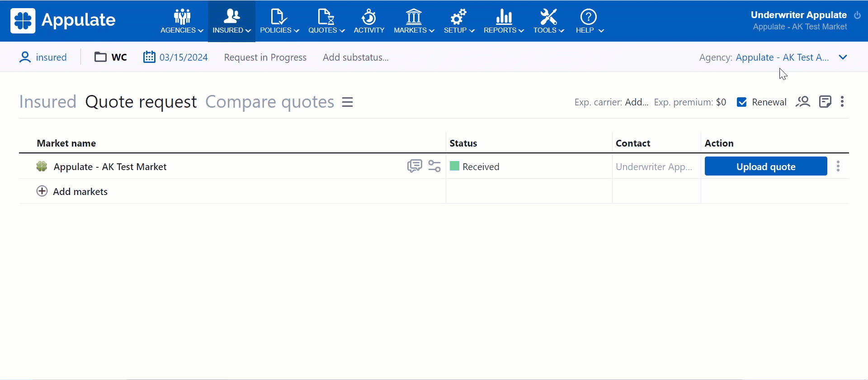The image size is (868, 380).
Task: Open the three-dot menu for the market row
Action: 838,166
